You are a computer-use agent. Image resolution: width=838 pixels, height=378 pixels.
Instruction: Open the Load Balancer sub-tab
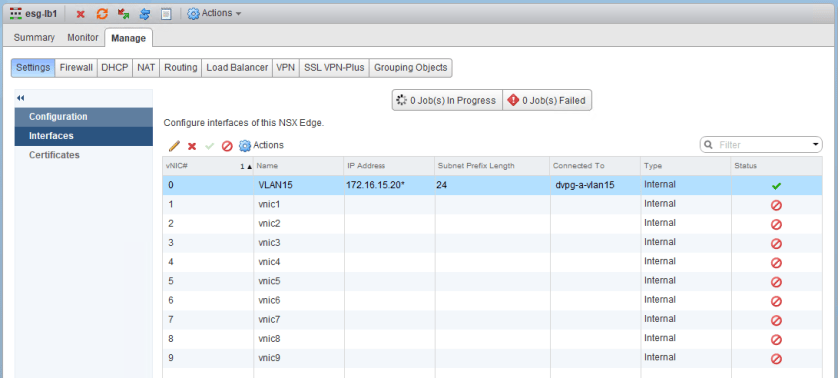[x=237, y=68]
